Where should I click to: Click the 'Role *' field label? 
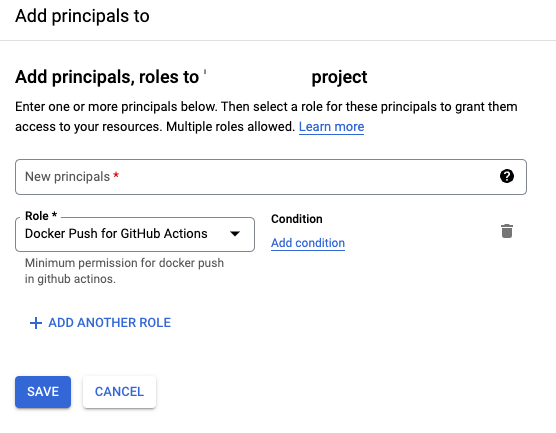pos(41,216)
